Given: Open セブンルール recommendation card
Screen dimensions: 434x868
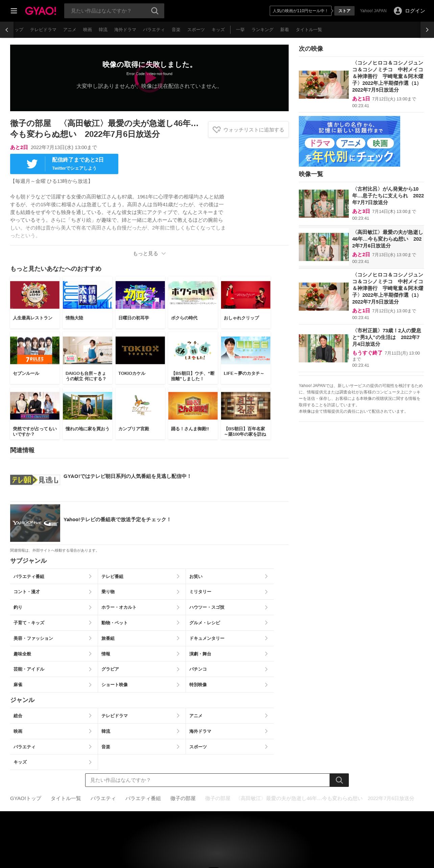Looking at the screenshot, I should tap(35, 358).
